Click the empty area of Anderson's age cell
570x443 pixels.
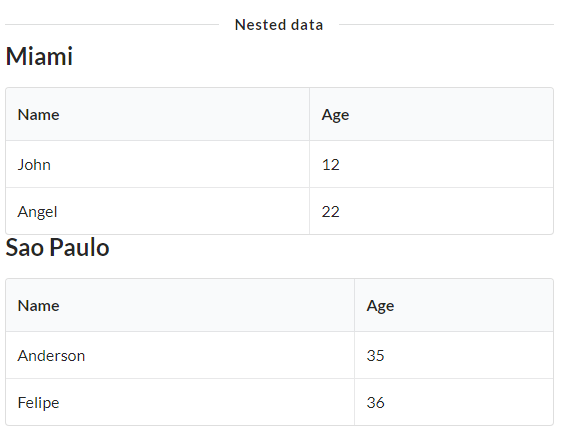tap(473, 355)
